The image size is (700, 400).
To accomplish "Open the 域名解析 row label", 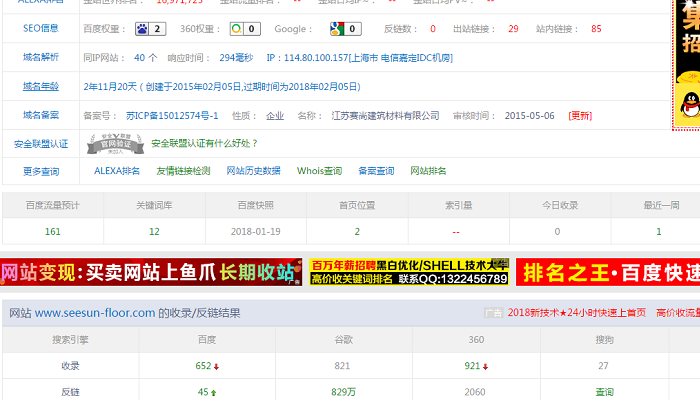I will 41,57.
